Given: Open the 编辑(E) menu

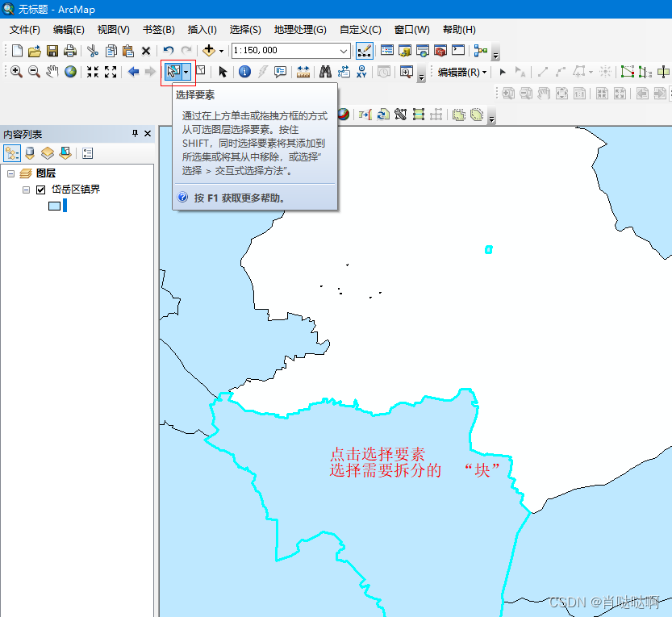Looking at the screenshot, I should pos(69,30).
